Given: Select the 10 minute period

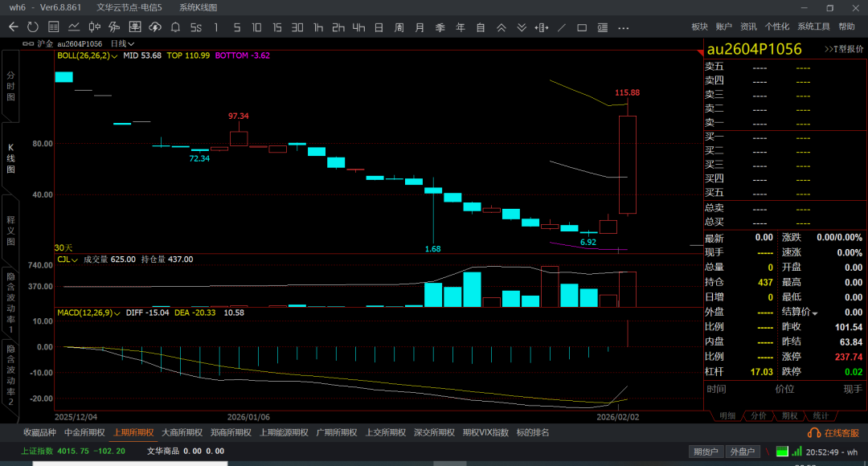Looking at the screenshot, I should click(257, 27).
